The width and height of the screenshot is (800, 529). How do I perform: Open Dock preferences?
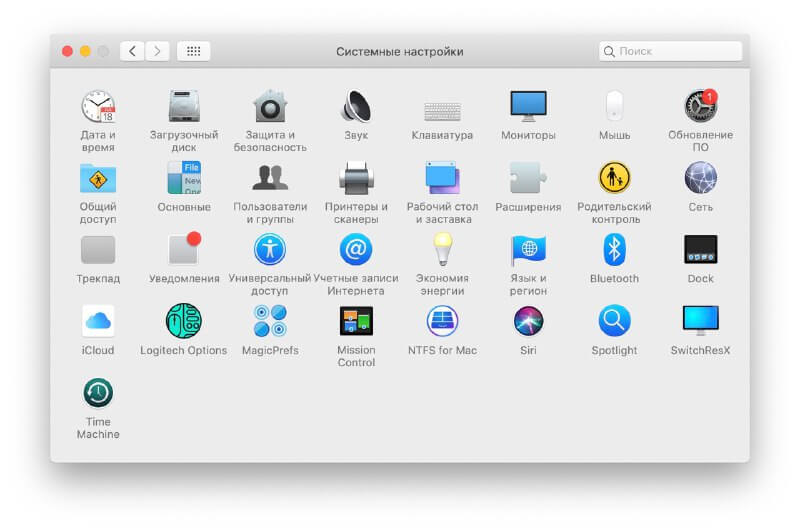click(701, 249)
